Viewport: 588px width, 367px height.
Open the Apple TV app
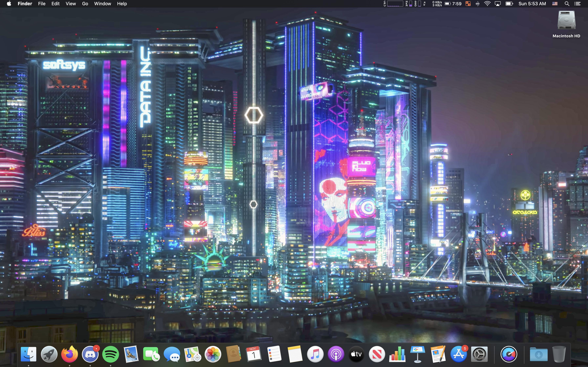point(356,354)
